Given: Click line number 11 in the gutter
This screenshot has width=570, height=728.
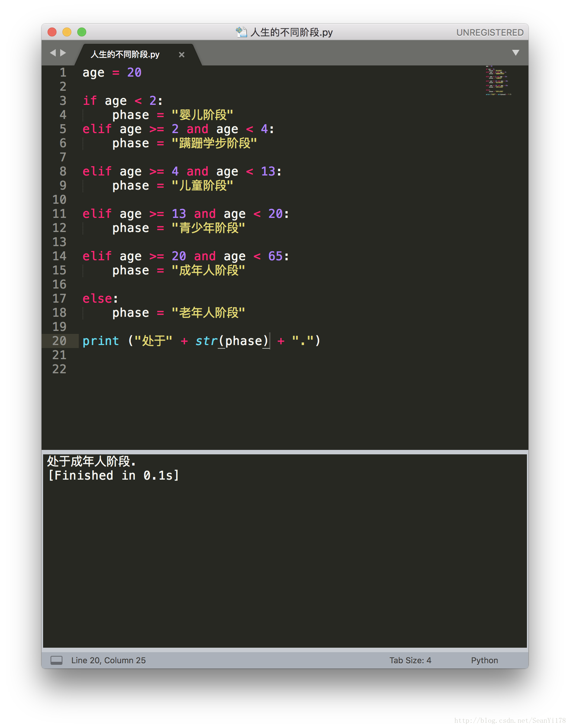Looking at the screenshot, I should (x=59, y=214).
